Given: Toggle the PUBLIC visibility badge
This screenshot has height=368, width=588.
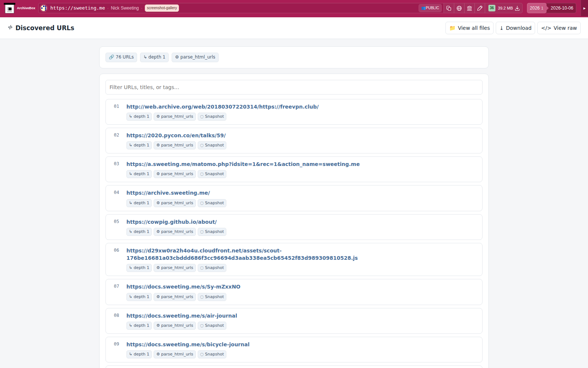Looking at the screenshot, I should tap(430, 8).
